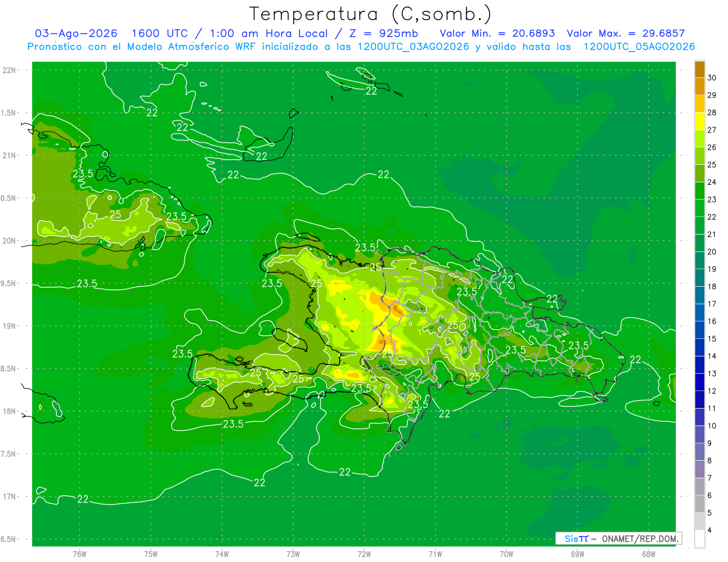
Task: Click the '19N' latitude axis label
Action: point(10,326)
